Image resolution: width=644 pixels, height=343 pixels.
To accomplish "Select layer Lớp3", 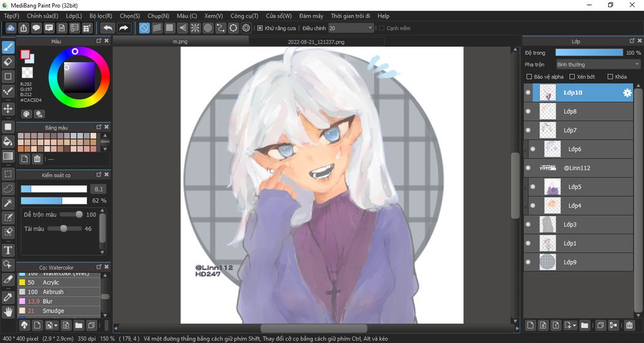I will (579, 224).
